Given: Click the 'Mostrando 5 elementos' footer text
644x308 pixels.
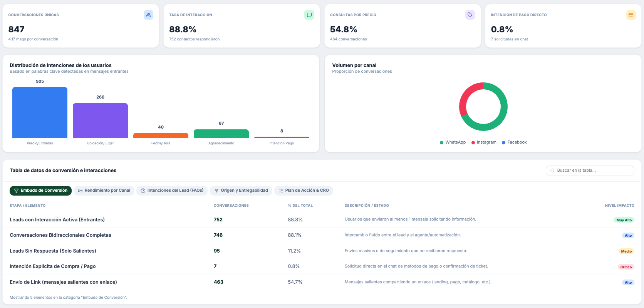Looking at the screenshot, I should (x=68, y=298).
